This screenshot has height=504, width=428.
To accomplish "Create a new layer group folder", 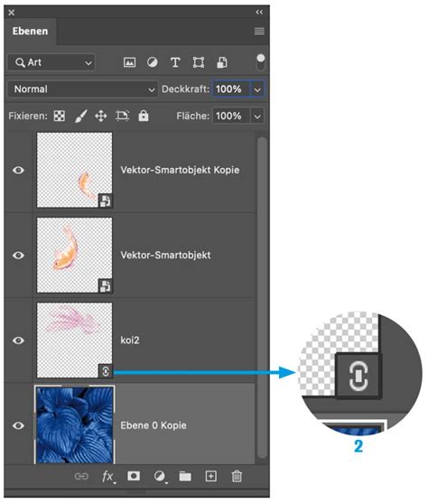I will point(185,476).
